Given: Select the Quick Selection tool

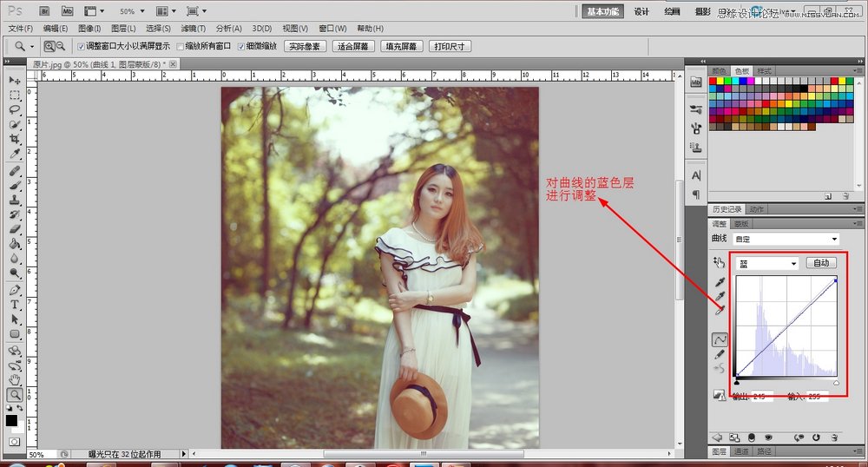Looking at the screenshot, I should click(x=15, y=124).
